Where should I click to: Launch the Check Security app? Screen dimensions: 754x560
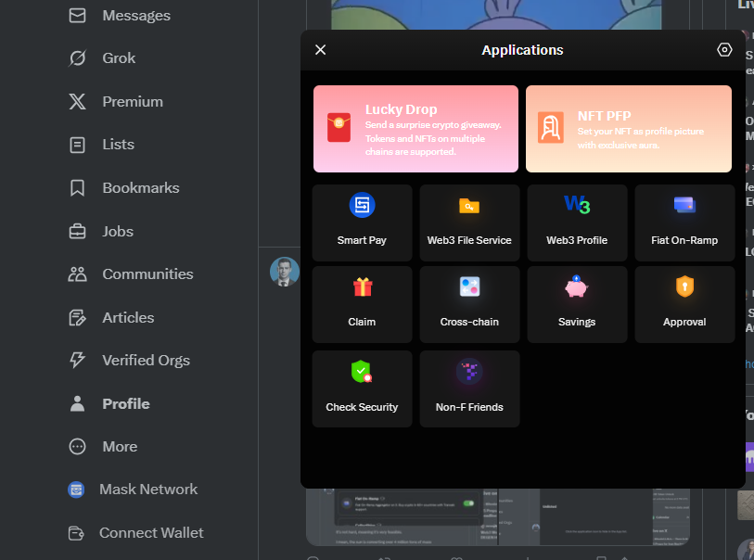[x=362, y=388]
